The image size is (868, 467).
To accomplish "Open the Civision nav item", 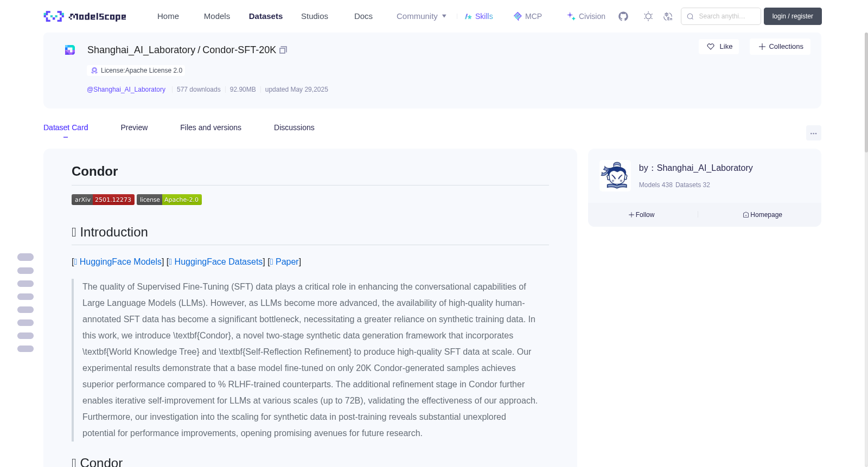I will [x=586, y=16].
